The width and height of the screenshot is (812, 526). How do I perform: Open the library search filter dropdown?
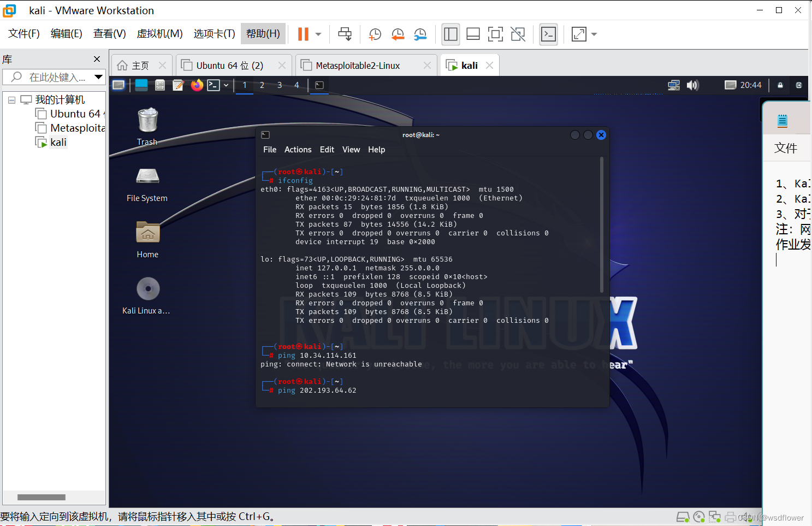99,77
